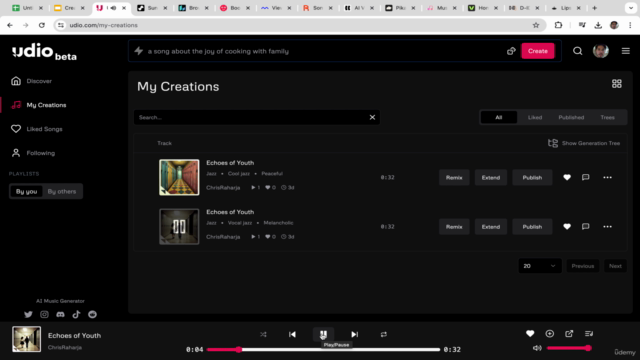Viewport: 640px width, 360px height.
Task: Open the Instagram social link
Action: (x=44, y=314)
